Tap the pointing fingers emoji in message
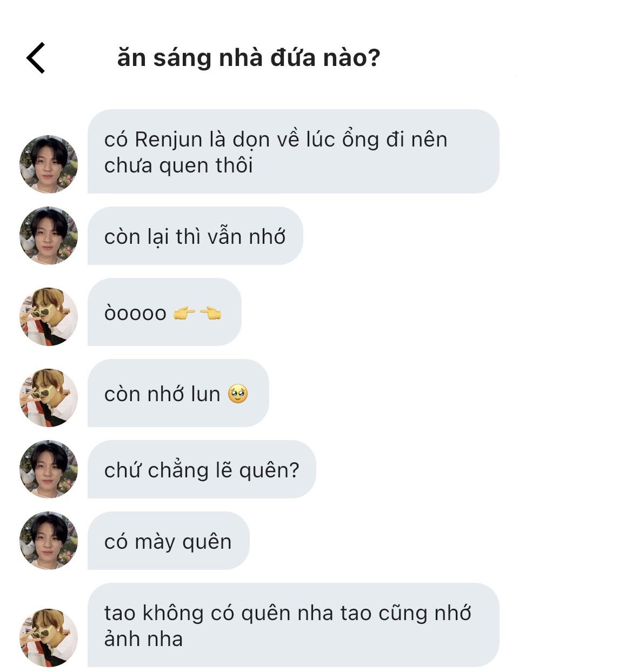 [x=197, y=313]
